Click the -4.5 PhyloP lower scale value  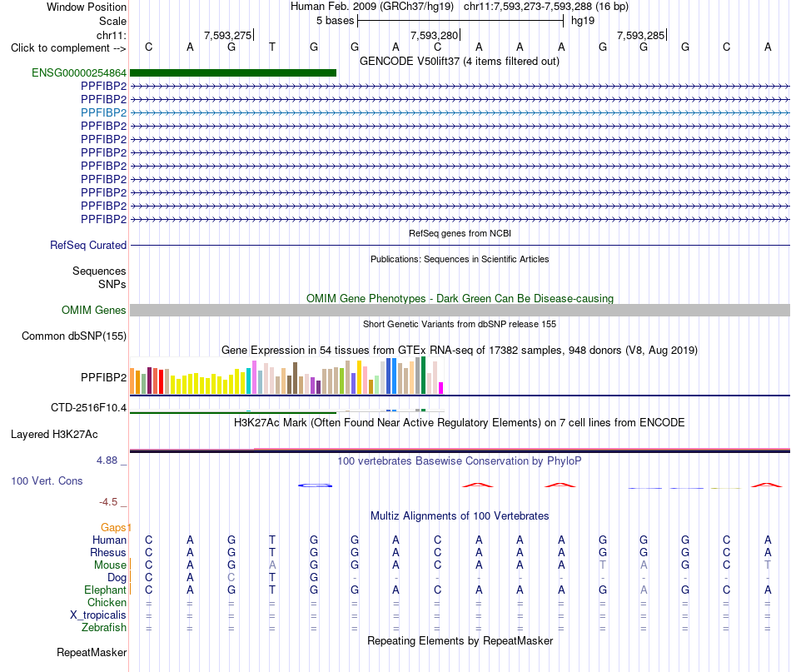108,501
